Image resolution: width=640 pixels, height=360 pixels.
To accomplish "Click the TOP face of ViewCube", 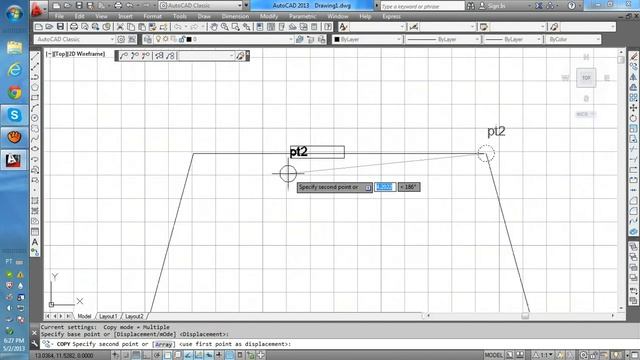I will click(x=586, y=78).
